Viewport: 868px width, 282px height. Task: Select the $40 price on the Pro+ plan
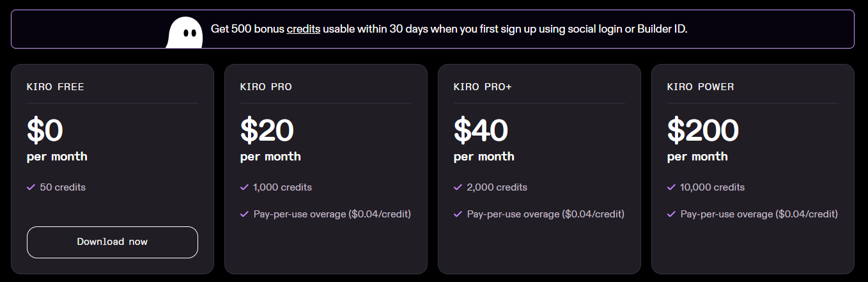(481, 130)
